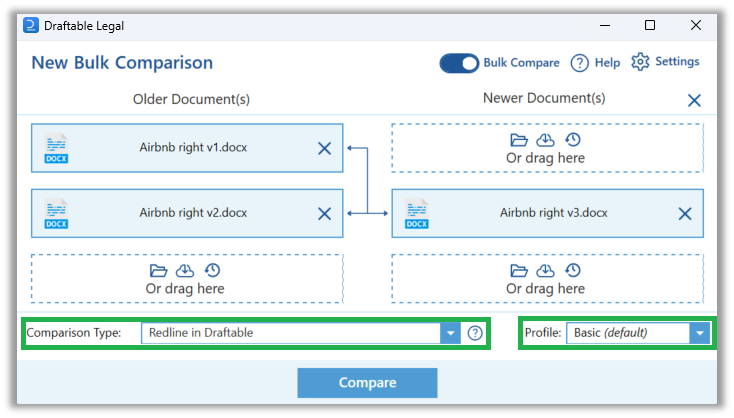Remove Airbnb right v2.docx from older documents

pos(324,214)
